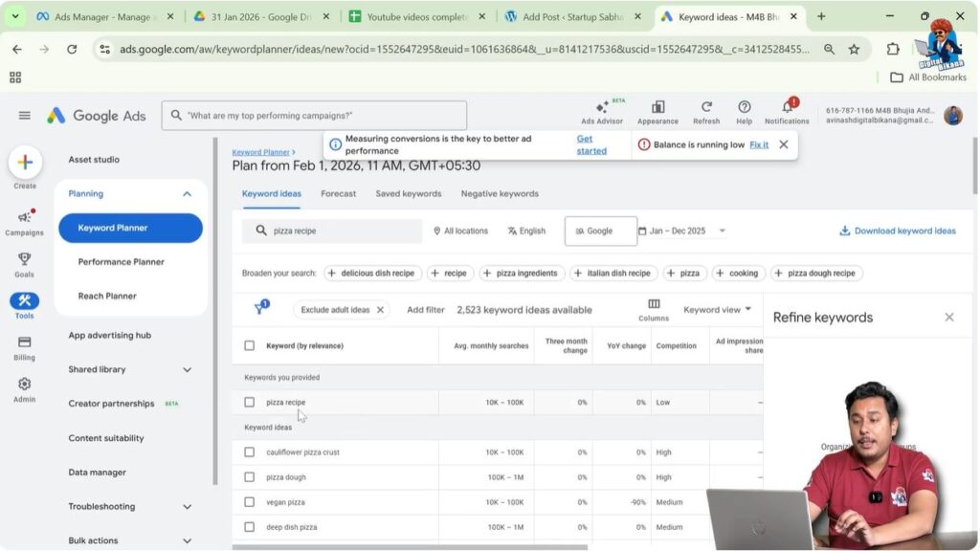Open the Notifications bell

(787, 109)
